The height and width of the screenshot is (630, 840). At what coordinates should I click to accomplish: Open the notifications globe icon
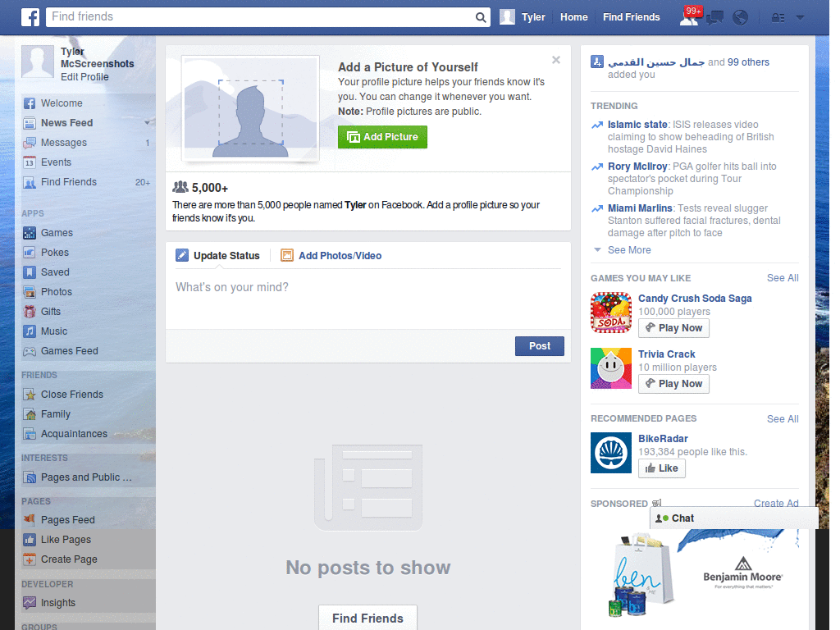point(741,18)
